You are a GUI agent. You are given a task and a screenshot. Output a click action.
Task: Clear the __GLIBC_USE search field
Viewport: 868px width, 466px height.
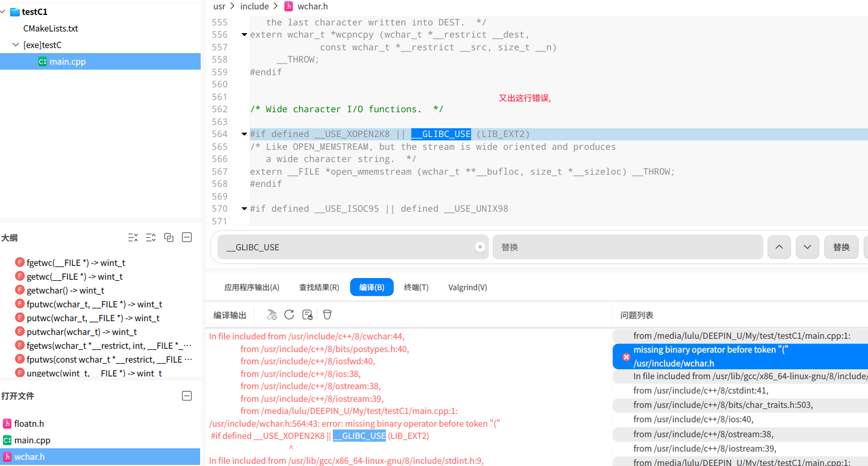(x=480, y=247)
